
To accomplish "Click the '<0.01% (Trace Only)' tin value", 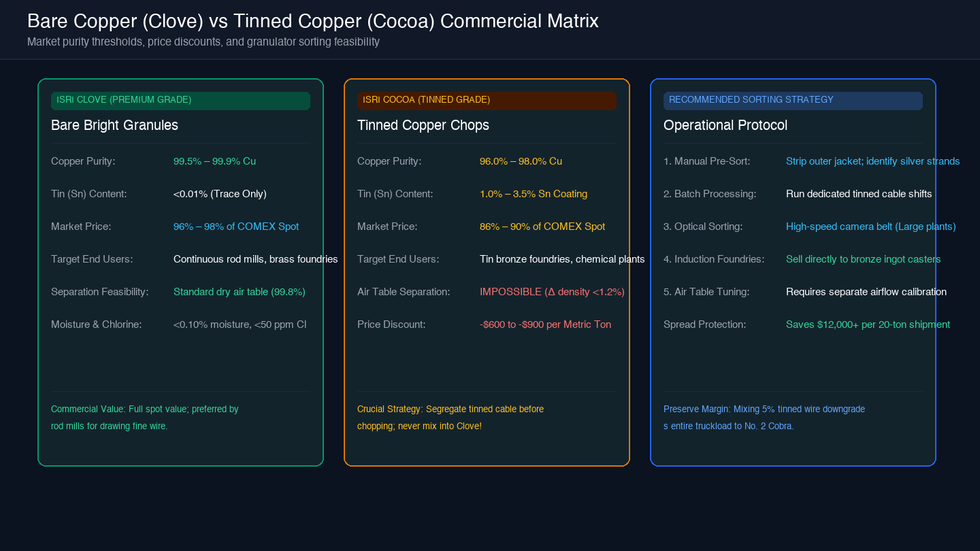I will (x=220, y=194).
